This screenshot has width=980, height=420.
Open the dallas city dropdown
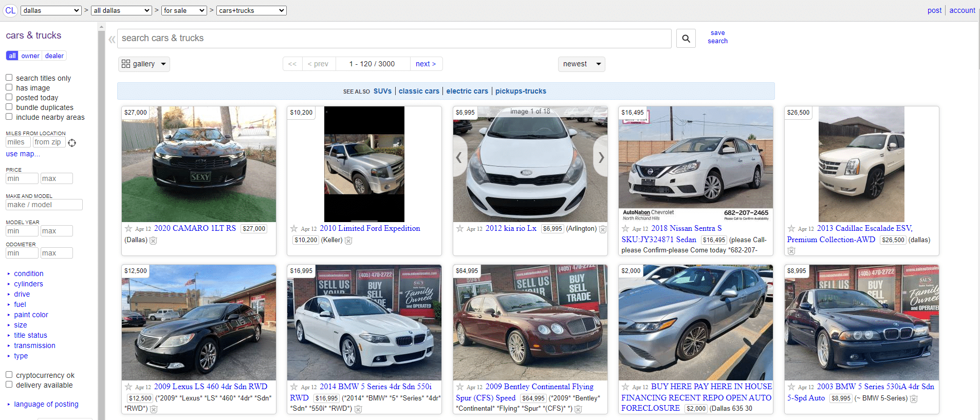click(51, 10)
